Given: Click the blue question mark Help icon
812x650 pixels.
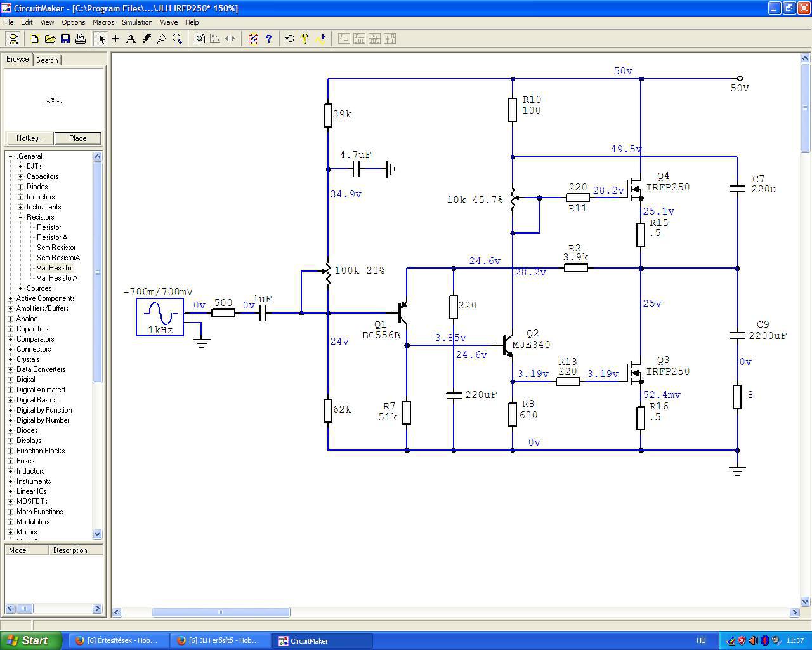Looking at the screenshot, I should pyautogui.click(x=269, y=39).
